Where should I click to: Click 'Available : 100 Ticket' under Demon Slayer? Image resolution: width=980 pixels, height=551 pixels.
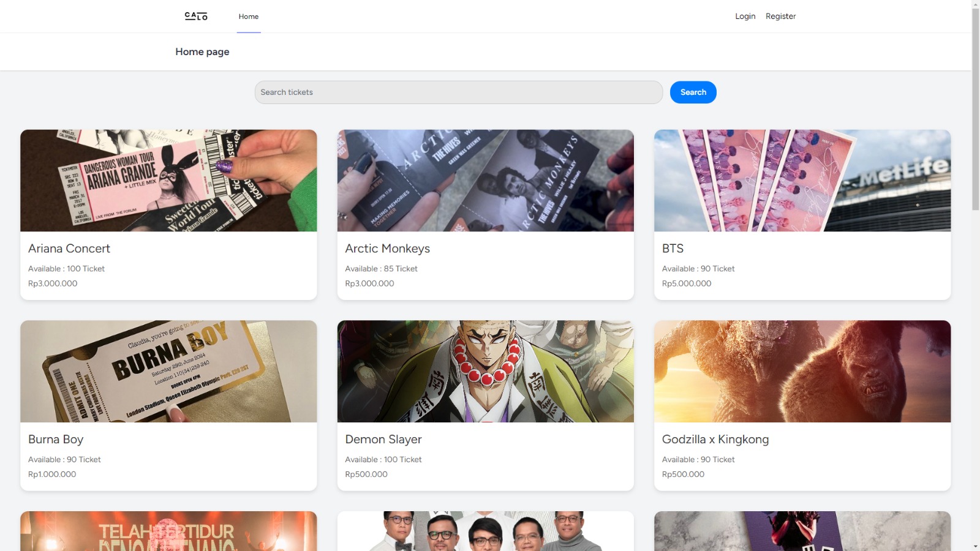tap(383, 460)
